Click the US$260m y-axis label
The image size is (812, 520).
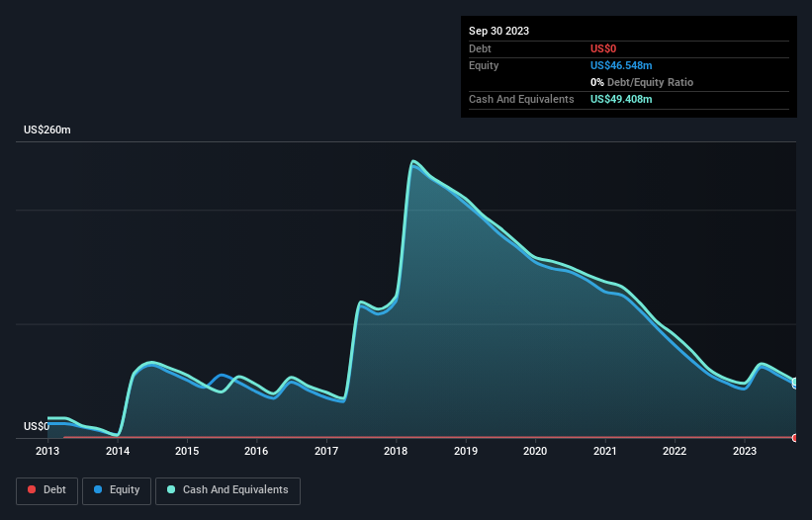click(47, 130)
